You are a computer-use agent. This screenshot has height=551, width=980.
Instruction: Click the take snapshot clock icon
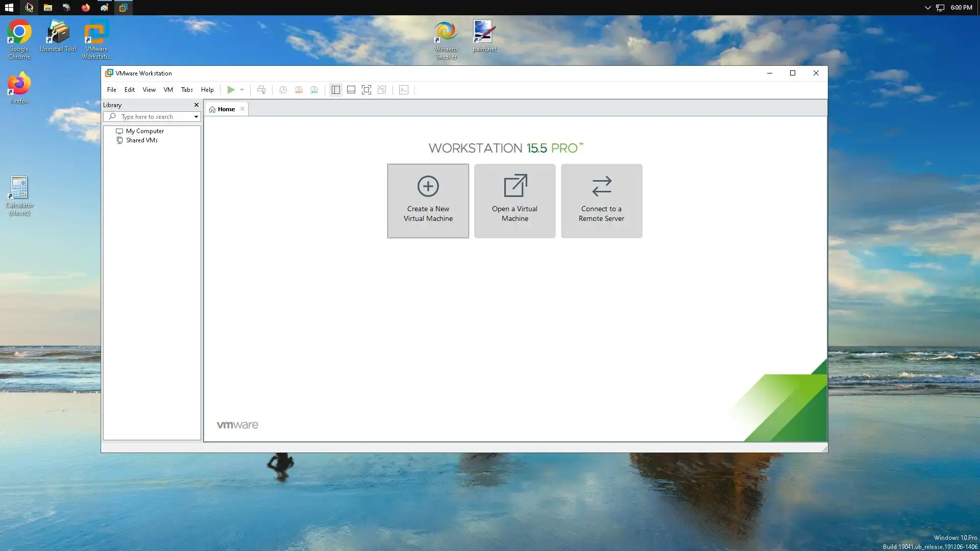click(283, 90)
